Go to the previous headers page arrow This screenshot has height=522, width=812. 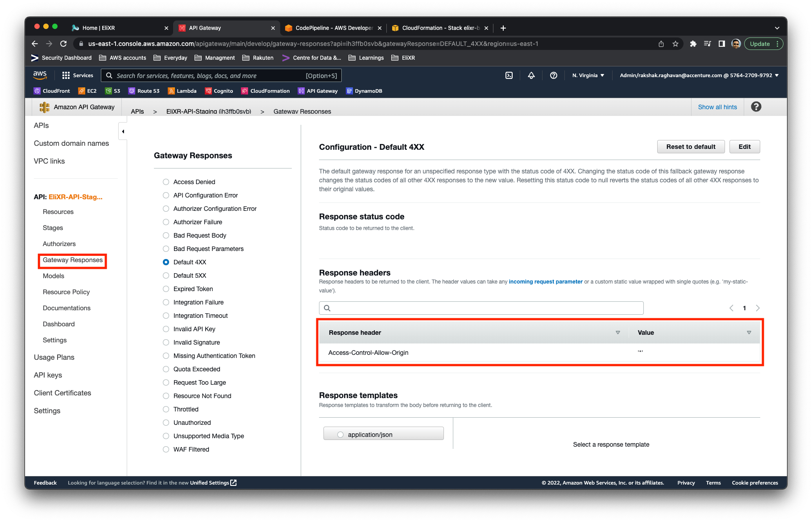731,308
